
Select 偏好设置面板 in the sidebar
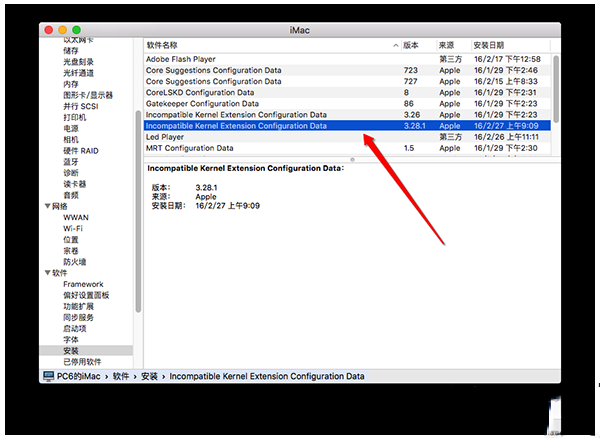pyautogui.click(x=86, y=295)
